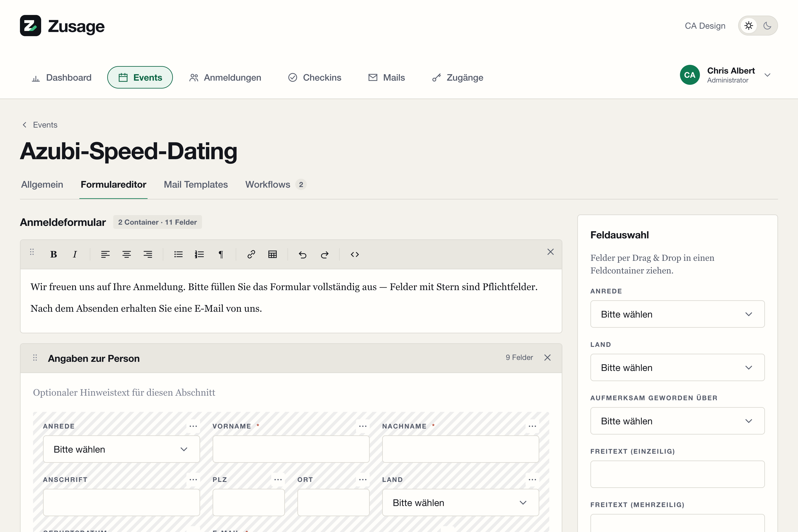Open options for the Land form field
Viewport: 798px width, 532px height.
532,480
